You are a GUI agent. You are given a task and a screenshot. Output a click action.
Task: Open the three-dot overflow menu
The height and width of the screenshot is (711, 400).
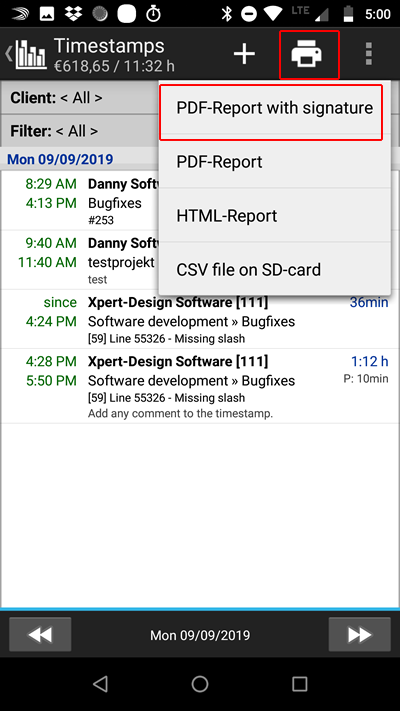[369, 54]
